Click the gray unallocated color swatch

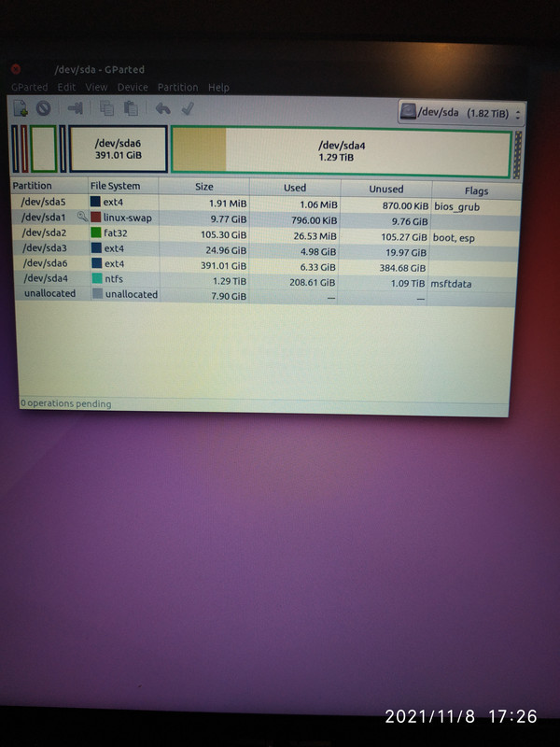pyautogui.click(x=97, y=293)
